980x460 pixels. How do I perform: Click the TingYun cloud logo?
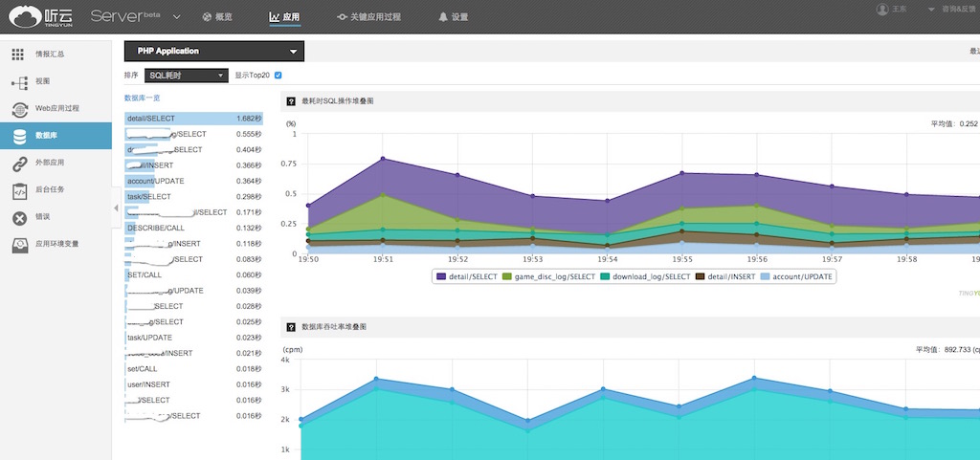(35, 16)
